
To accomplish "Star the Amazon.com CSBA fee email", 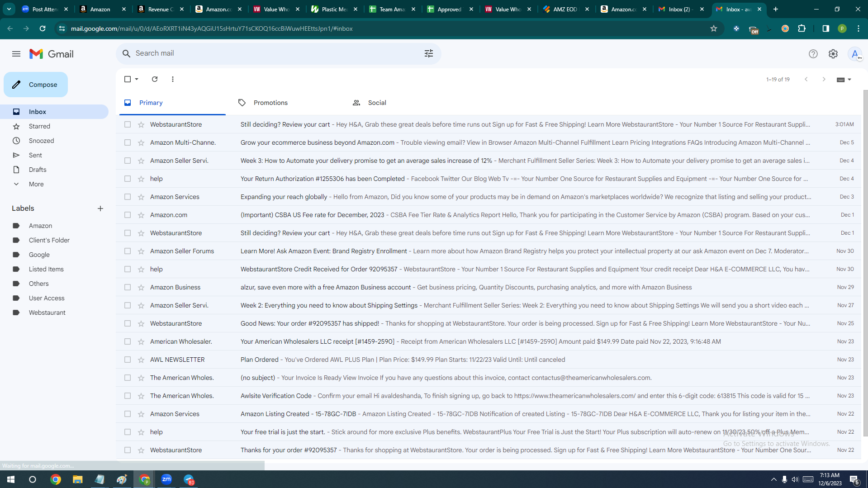I will [141, 215].
